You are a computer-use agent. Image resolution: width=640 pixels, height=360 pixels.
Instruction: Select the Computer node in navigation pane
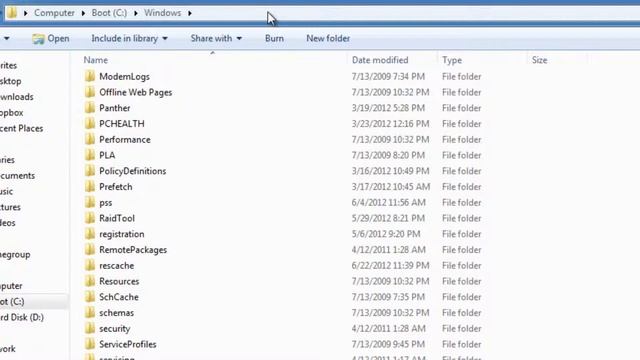pyautogui.click(x=11, y=286)
